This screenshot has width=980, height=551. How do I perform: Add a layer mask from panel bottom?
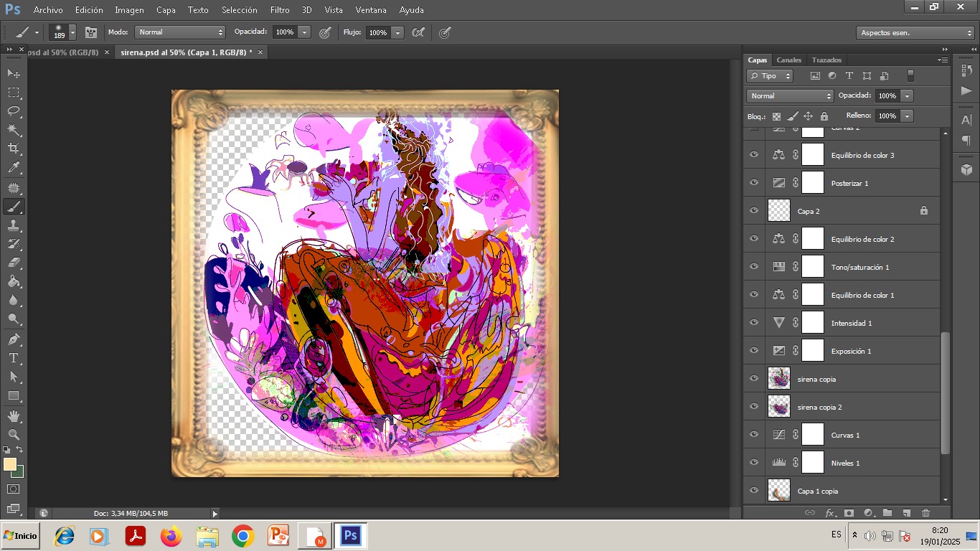coord(849,513)
